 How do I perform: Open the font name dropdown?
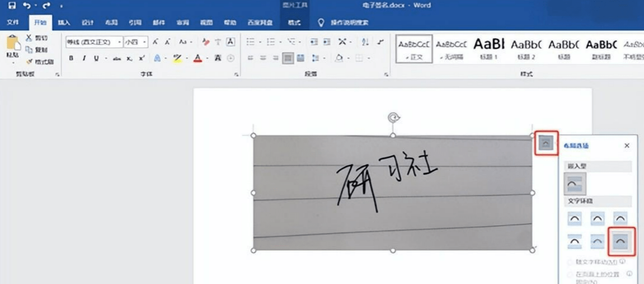[120, 42]
